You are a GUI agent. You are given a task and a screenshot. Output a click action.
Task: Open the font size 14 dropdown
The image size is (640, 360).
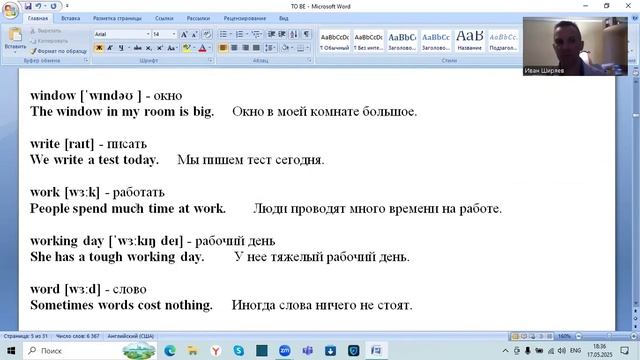pyautogui.click(x=174, y=34)
